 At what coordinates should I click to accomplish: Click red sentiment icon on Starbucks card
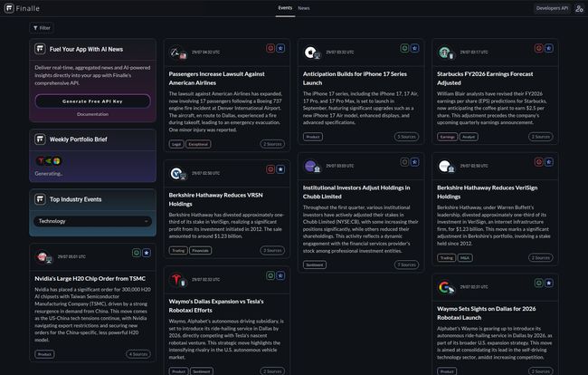pyautogui.click(x=539, y=48)
